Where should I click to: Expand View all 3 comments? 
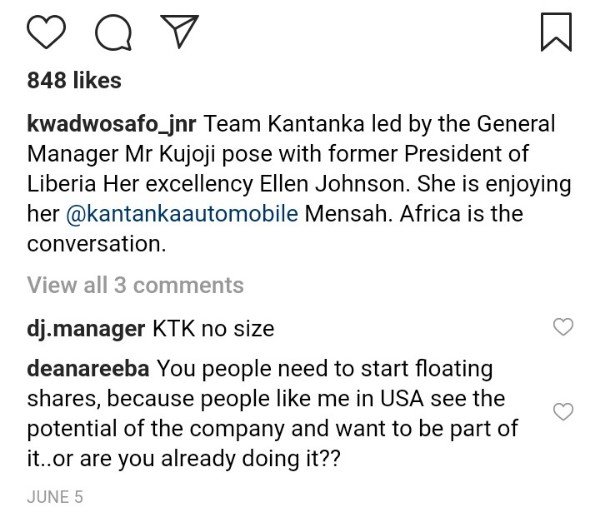tap(135, 285)
